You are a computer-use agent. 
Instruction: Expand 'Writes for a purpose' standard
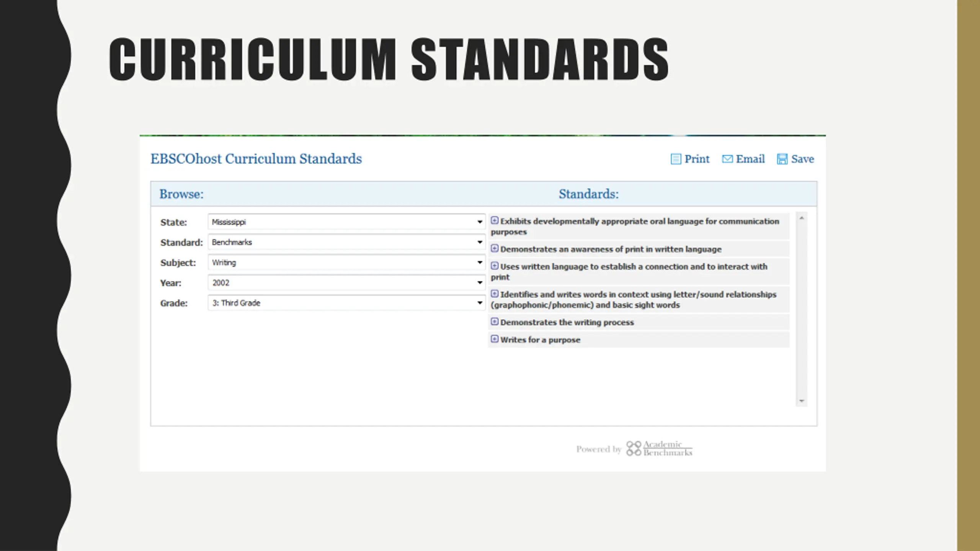pyautogui.click(x=495, y=339)
